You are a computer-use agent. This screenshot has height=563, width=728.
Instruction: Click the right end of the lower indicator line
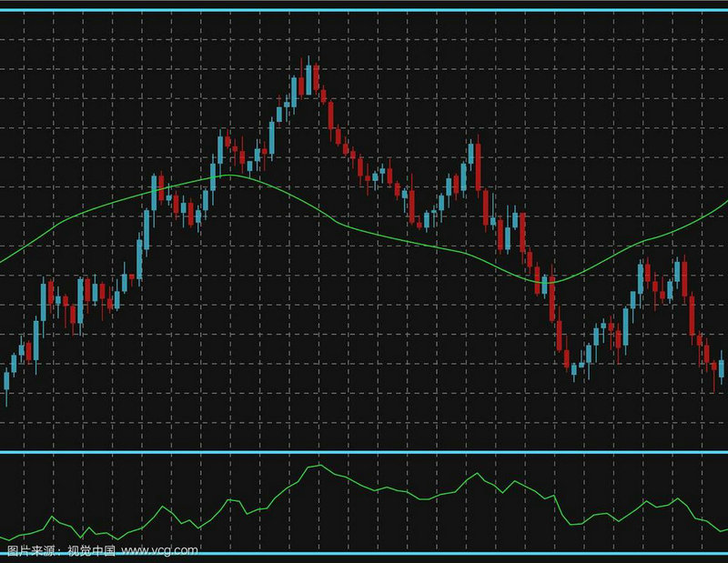tap(724, 529)
